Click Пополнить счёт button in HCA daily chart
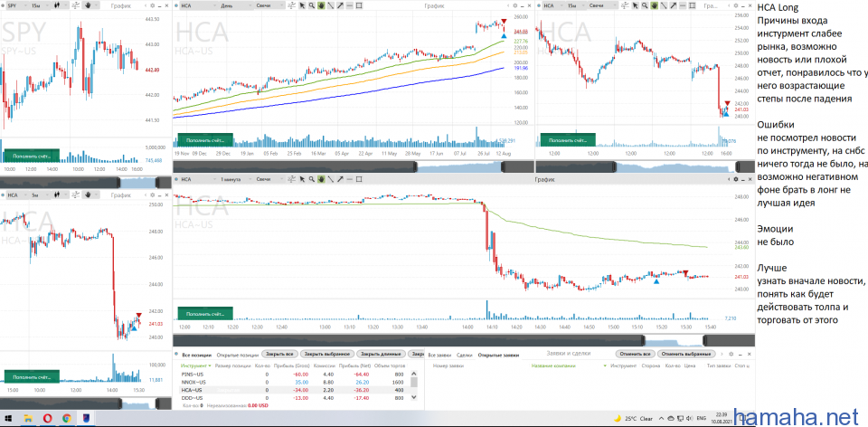This screenshot has width=868, height=427. pyautogui.click(x=203, y=140)
